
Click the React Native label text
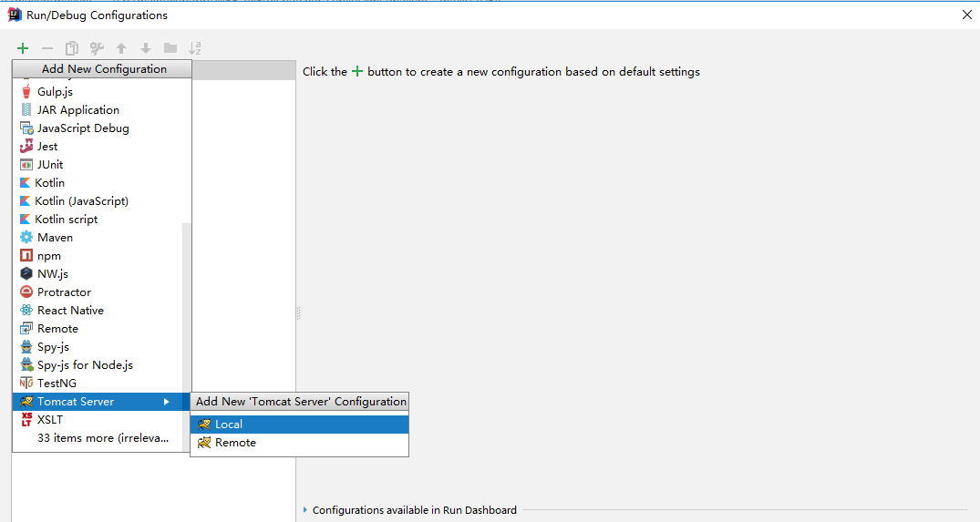point(70,311)
